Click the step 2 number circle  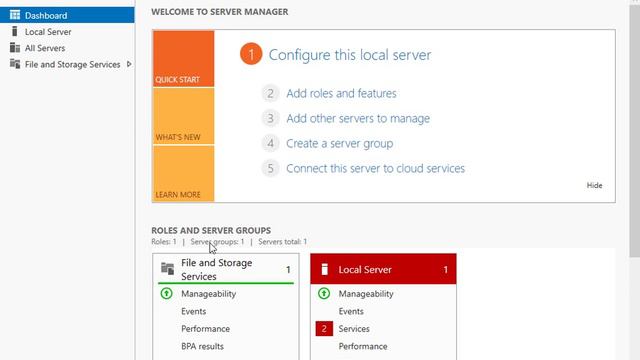click(x=270, y=93)
